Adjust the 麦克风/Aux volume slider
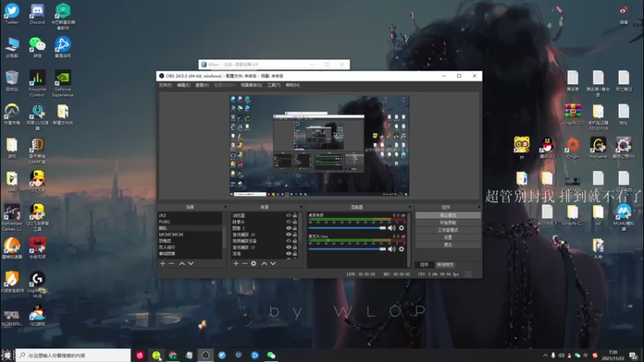The image size is (644, 362). coord(347,249)
